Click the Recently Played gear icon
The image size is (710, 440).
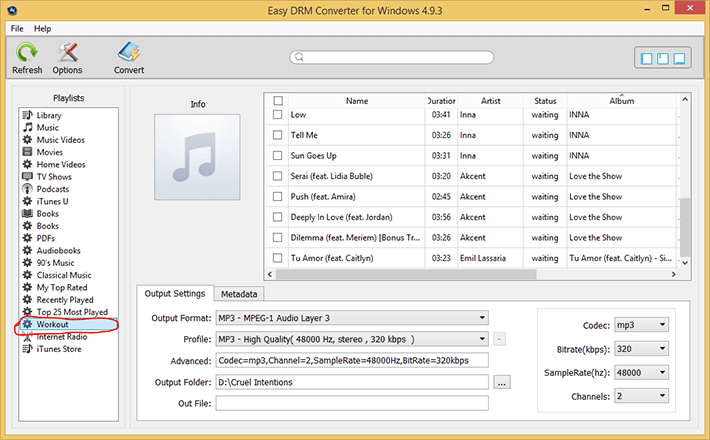(28, 299)
